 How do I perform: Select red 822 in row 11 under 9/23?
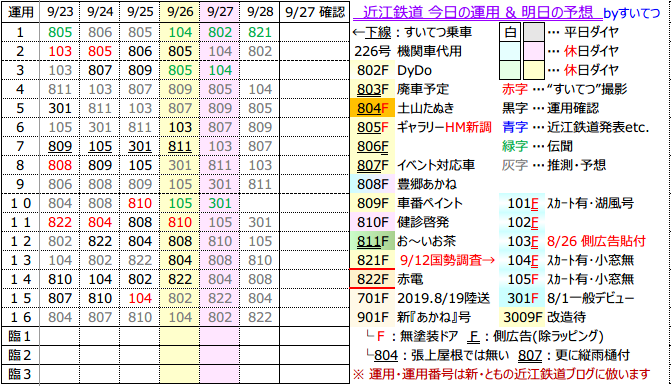coord(60,222)
